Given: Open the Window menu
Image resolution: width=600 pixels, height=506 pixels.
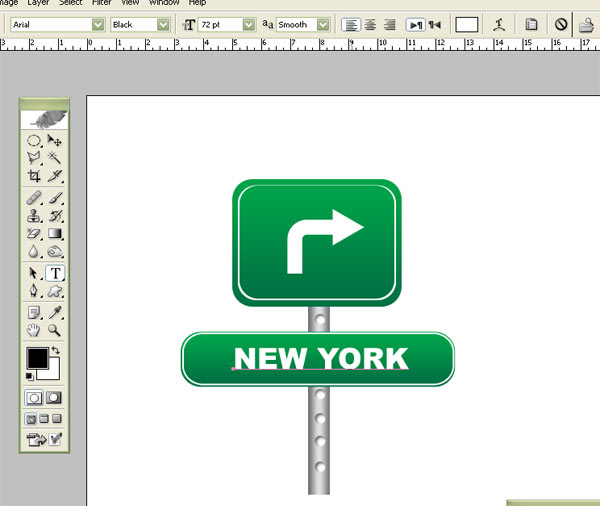Looking at the screenshot, I should 164,2.
